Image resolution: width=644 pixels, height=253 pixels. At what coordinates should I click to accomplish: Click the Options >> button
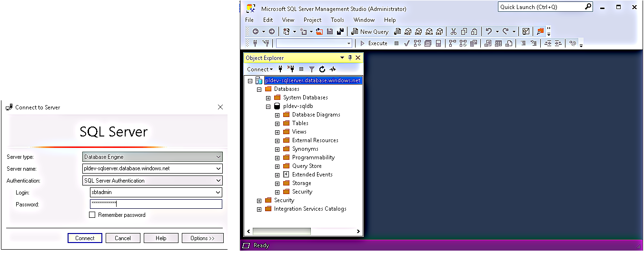[203, 238]
